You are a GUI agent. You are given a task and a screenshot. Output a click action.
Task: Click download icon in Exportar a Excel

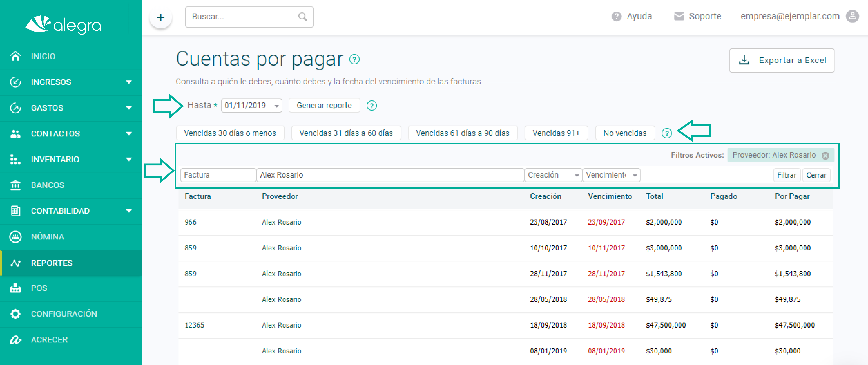coord(744,60)
